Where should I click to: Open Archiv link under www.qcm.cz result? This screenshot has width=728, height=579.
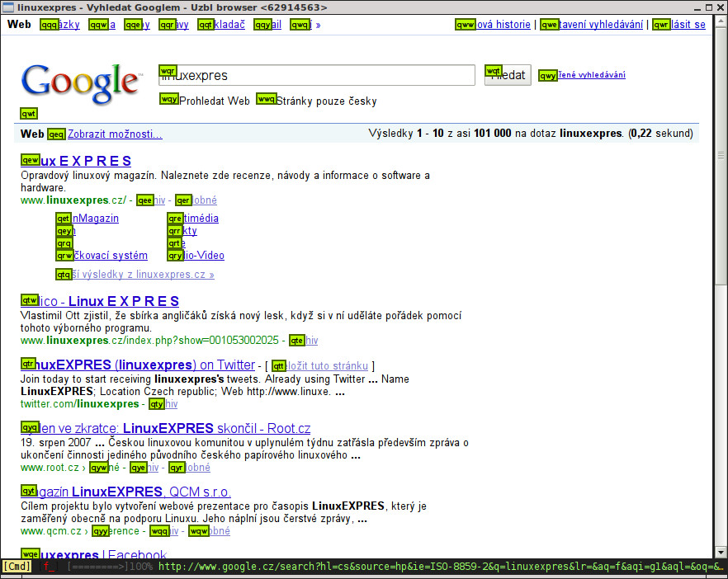point(164,531)
